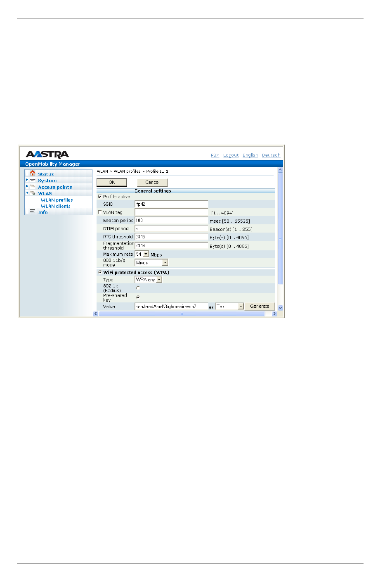Screen dimensions: 392x573
Task: Click the Info list icon
Action: point(33,212)
